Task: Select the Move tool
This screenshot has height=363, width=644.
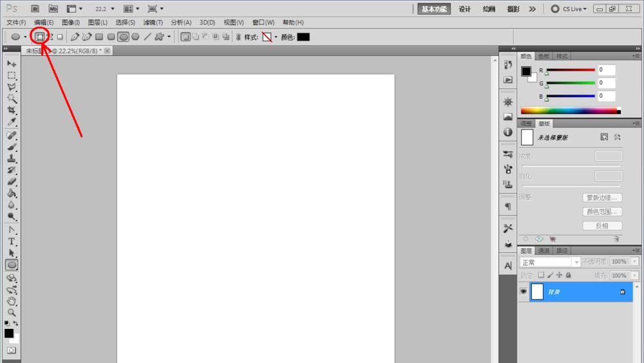Action: coord(12,64)
